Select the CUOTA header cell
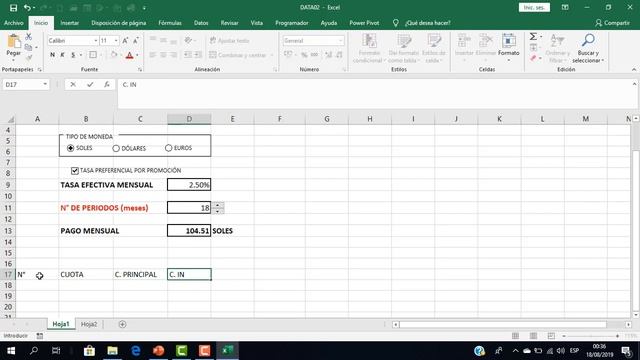Image resolution: width=640 pixels, height=360 pixels. coord(86,274)
